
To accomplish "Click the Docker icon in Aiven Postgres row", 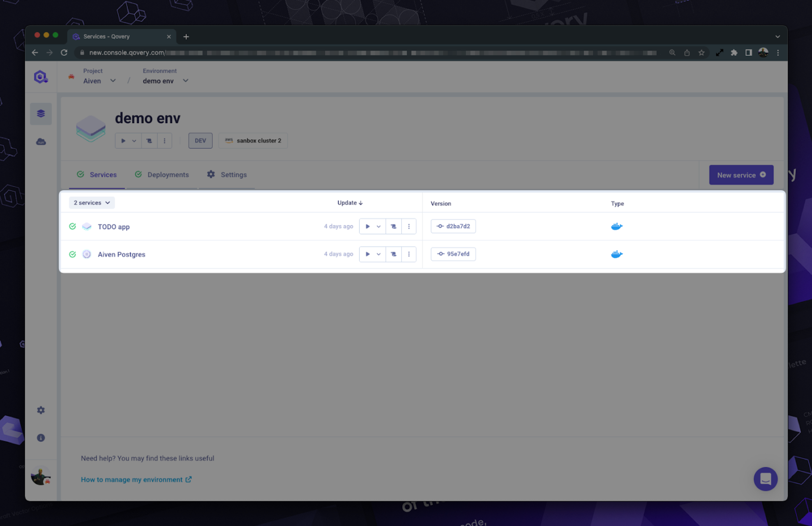I will [x=616, y=254].
